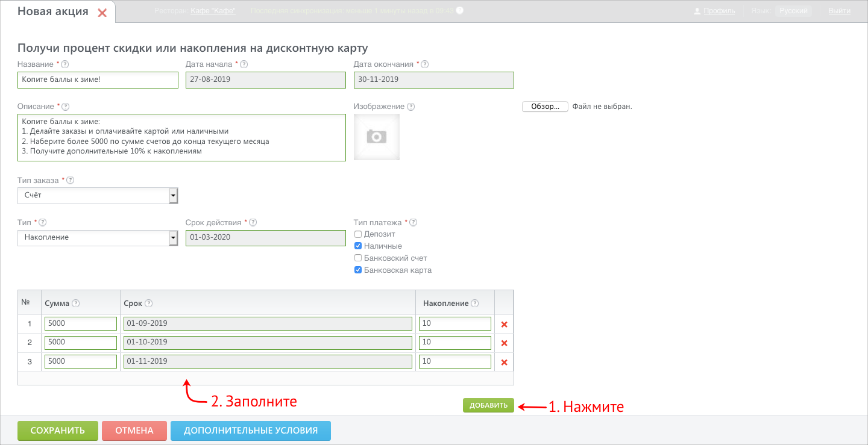Click the Название input field

pyautogui.click(x=98, y=80)
